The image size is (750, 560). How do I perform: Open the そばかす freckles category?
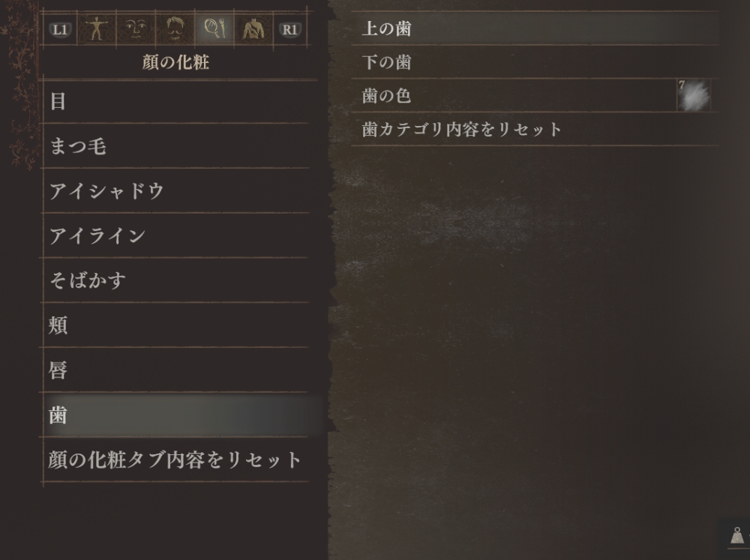(175, 280)
